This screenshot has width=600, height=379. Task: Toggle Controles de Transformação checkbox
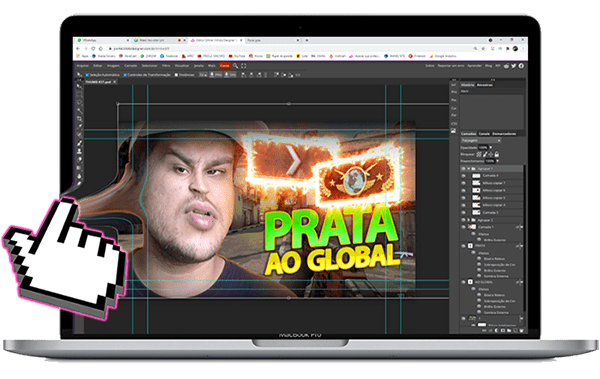(125, 75)
